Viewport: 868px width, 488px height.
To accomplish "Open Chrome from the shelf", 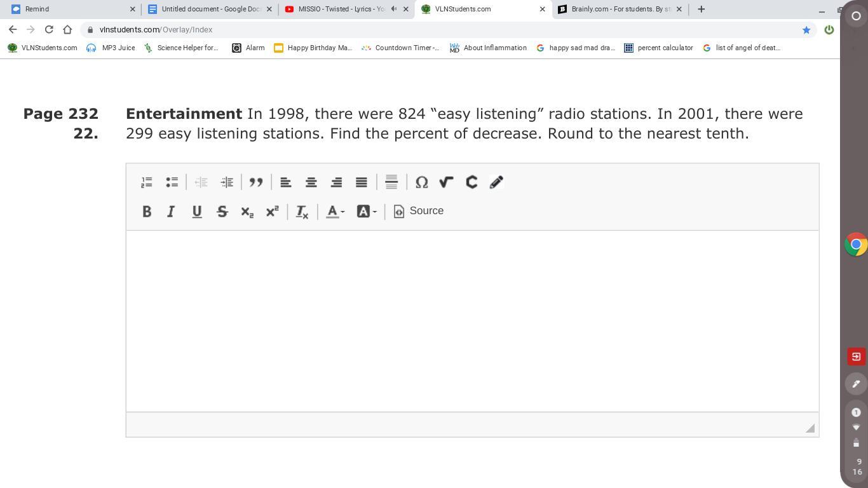I will point(855,244).
